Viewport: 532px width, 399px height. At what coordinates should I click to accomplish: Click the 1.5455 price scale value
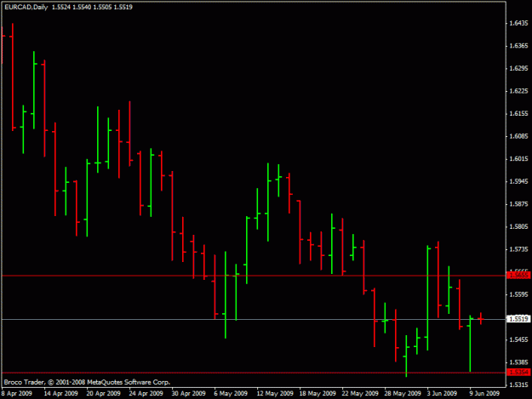[518, 339]
